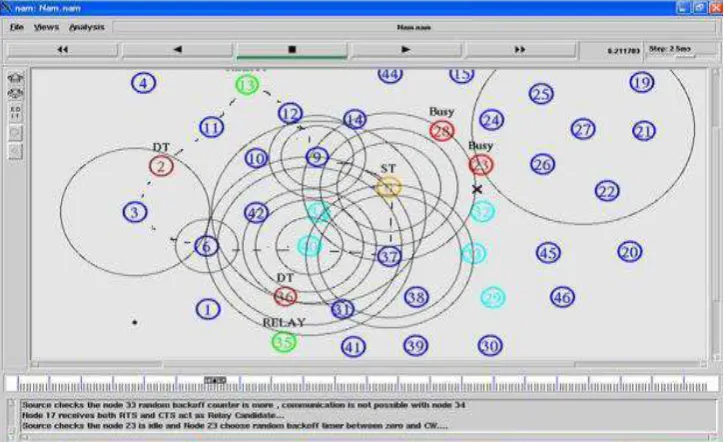
Task: Play the animation forward
Action: click(406, 49)
